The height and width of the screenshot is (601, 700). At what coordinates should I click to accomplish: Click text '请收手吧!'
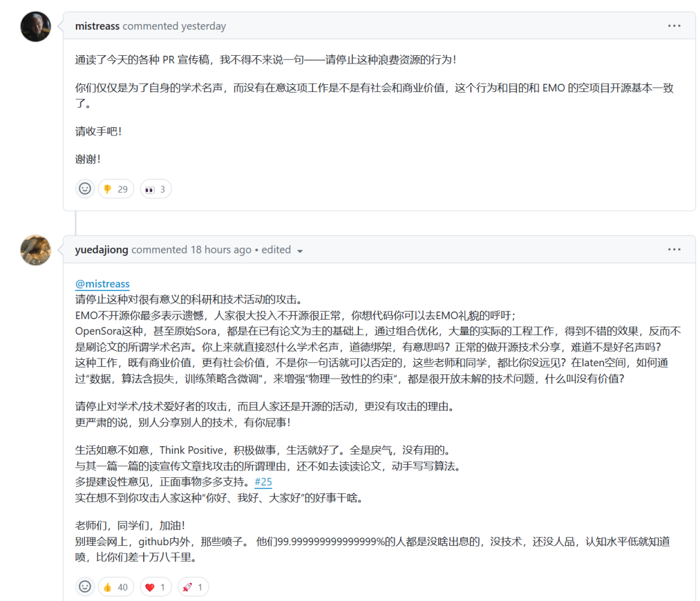coord(99,131)
